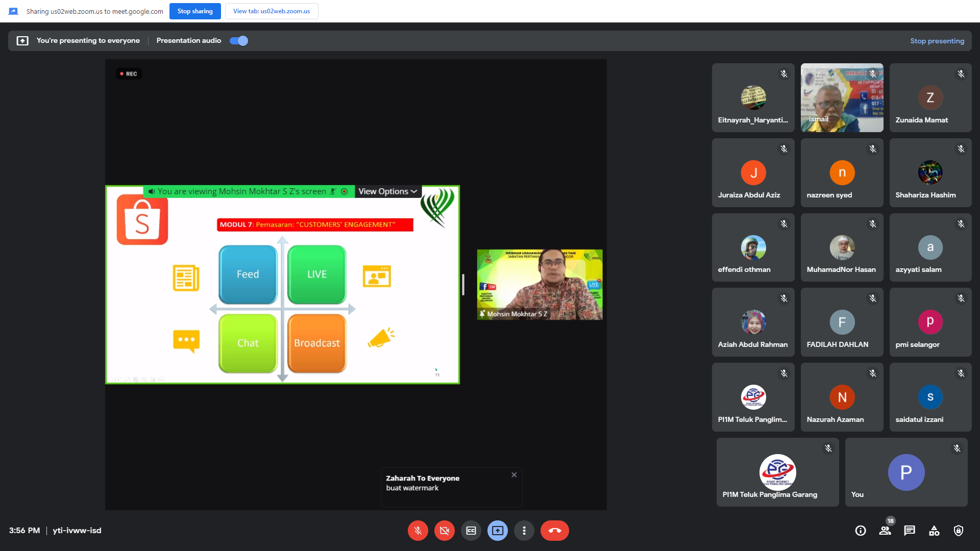The image size is (980, 551).
Task: Open the three-dot more options menu
Action: click(x=524, y=531)
